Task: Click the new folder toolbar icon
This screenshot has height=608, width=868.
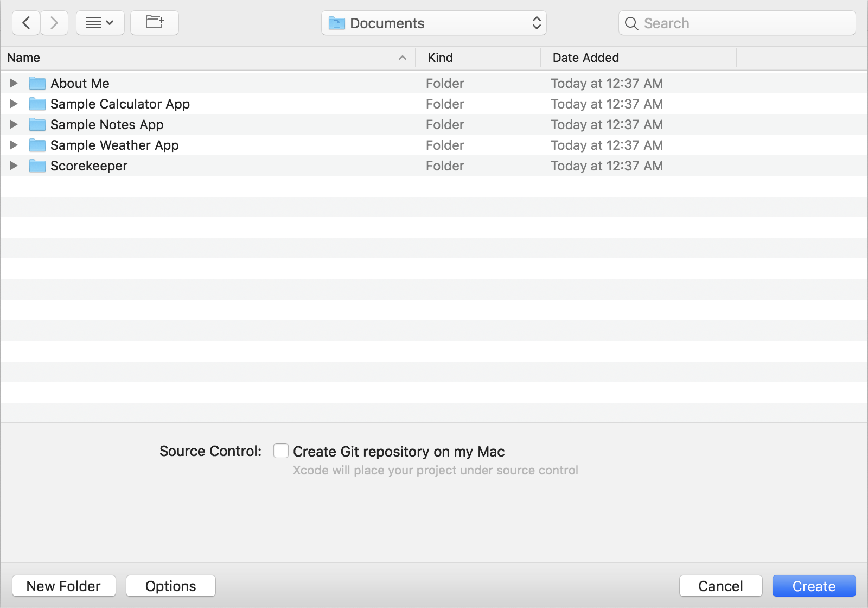Action: [x=155, y=23]
